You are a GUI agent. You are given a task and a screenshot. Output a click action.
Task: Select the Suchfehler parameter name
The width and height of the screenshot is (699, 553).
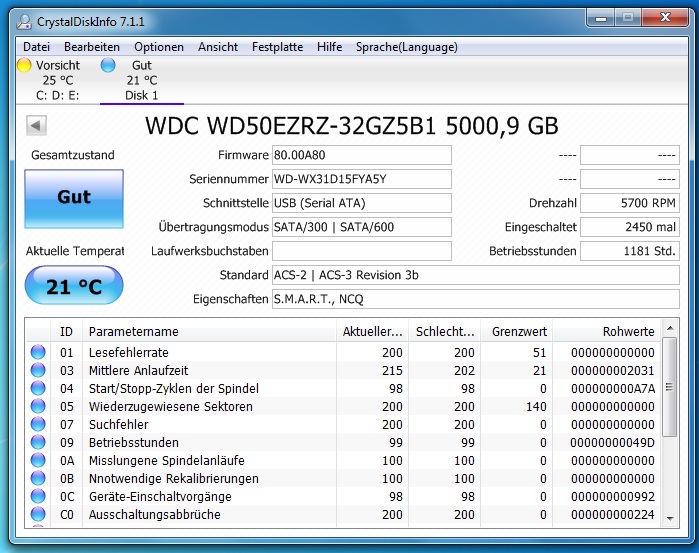(x=118, y=424)
